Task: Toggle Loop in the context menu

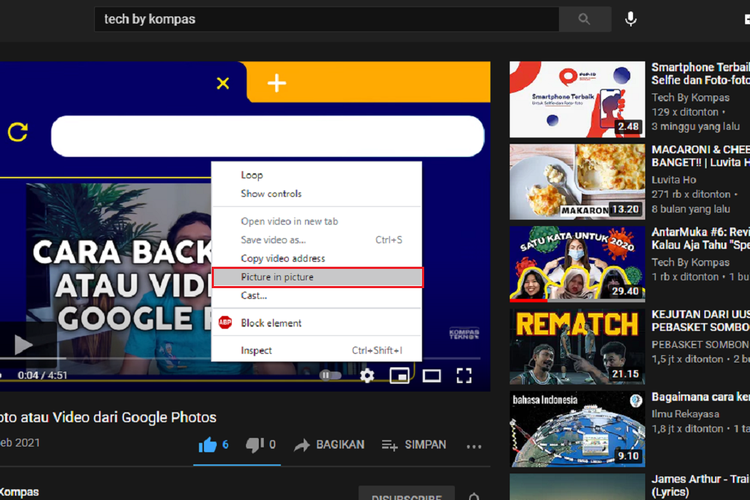Action: pos(252,175)
